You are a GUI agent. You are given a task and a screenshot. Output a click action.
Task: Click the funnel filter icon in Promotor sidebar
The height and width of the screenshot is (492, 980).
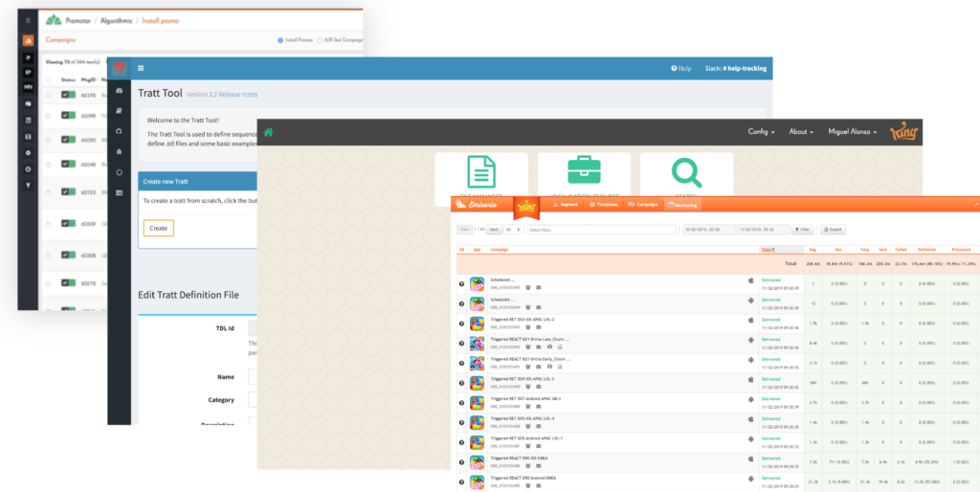point(28,185)
